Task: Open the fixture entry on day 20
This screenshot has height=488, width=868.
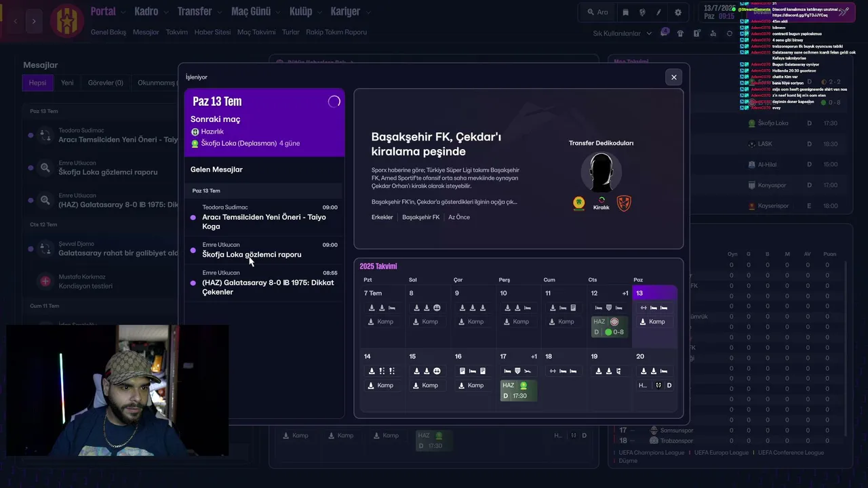Action: (654, 386)
